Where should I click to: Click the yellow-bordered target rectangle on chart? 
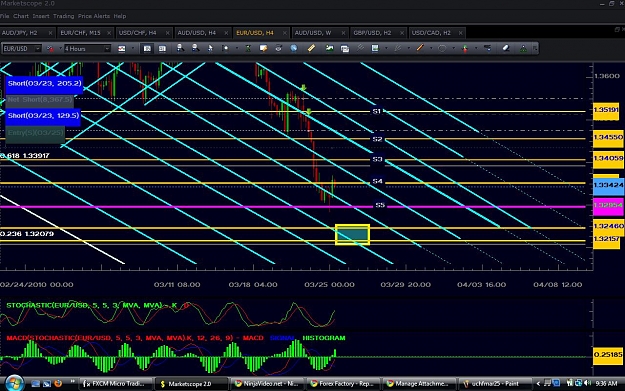coord(352,234)
